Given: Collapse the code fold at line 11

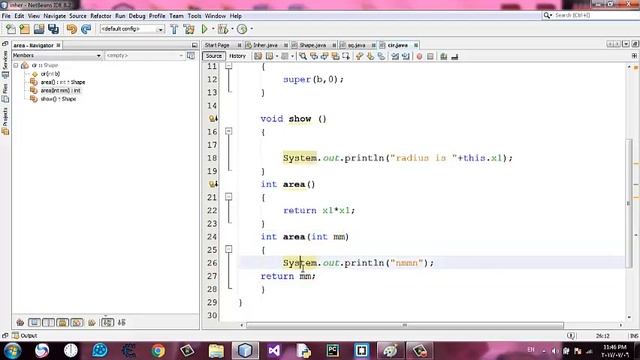Looking at the screenshot, I should click(229, 66).
